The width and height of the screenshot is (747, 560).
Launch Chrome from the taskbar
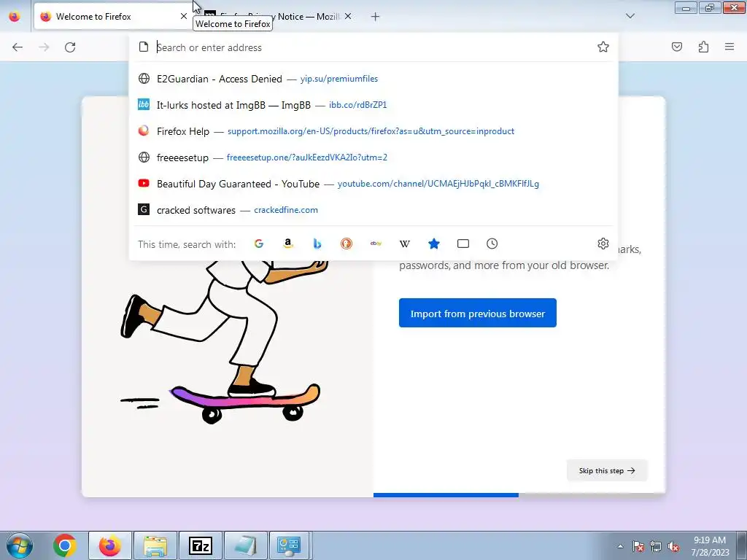65,545
